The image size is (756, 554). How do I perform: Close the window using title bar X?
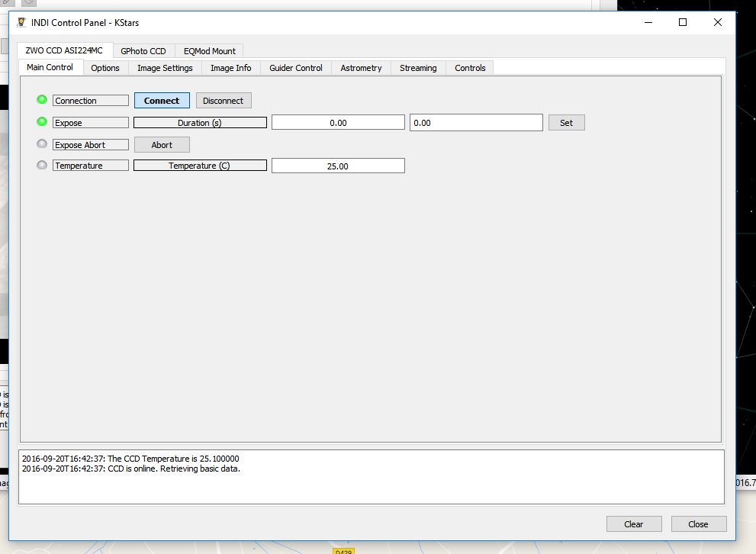click(717, 22)
